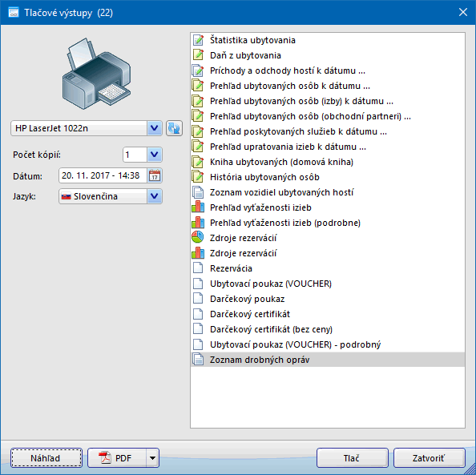Expand the Slovenčina language dropdown
The image size is (476, 475).
click(154, 196)
